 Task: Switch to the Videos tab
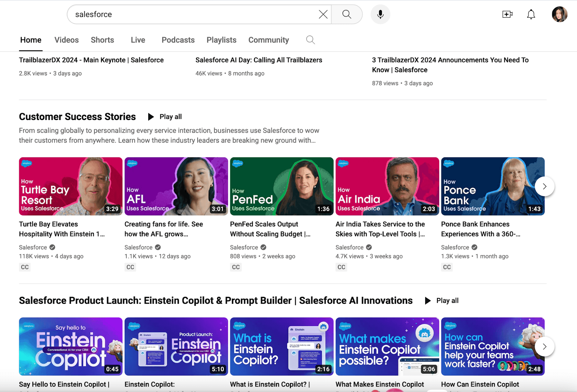click(x=66, y=40)
